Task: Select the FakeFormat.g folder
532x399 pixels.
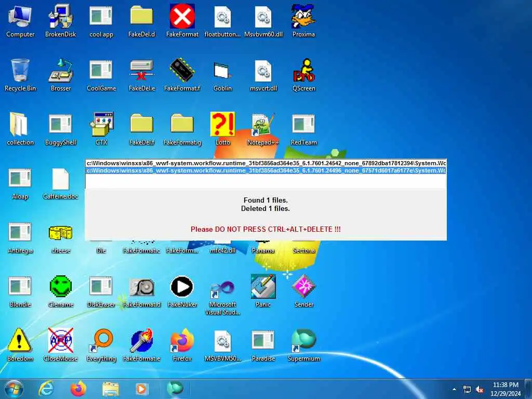Action: click(x=182, y=129)
